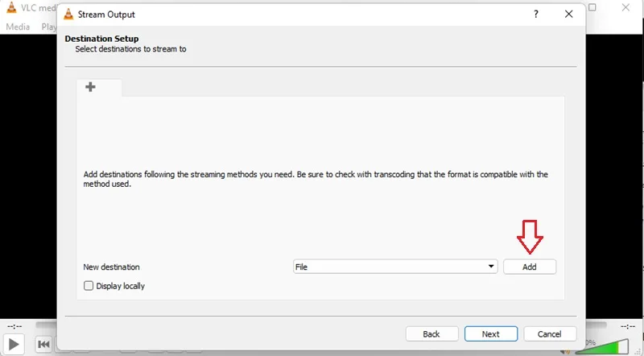Proceed with the Next button
This screenshot has height=356, width=644.
click(x=491, y=333)
